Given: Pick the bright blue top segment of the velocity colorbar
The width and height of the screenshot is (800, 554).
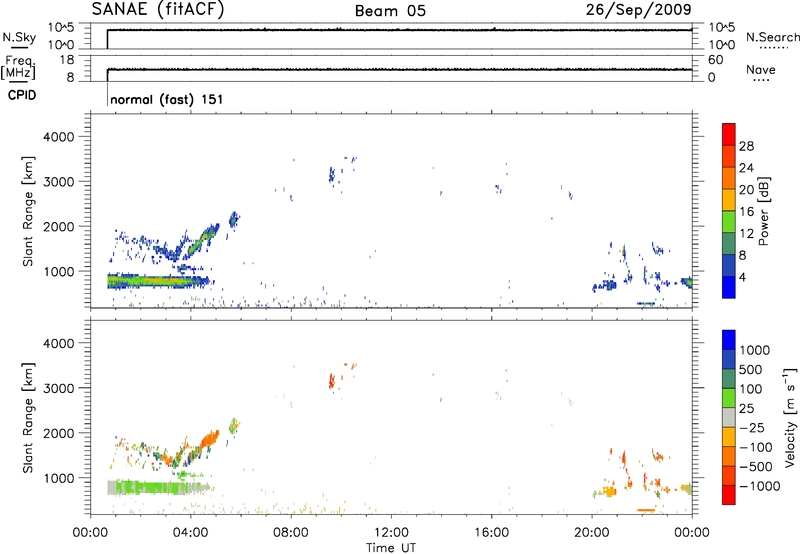Looking at the screenshot, I should coord(729,340).
